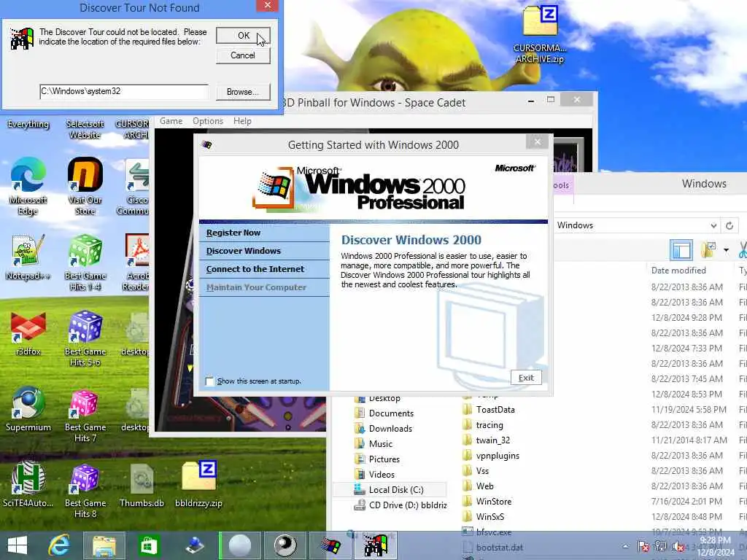Select the CURSORMA ARCHIVE.zip desktop icon
Viewport: 747px width, 560px height.
[x=540, y=34]
